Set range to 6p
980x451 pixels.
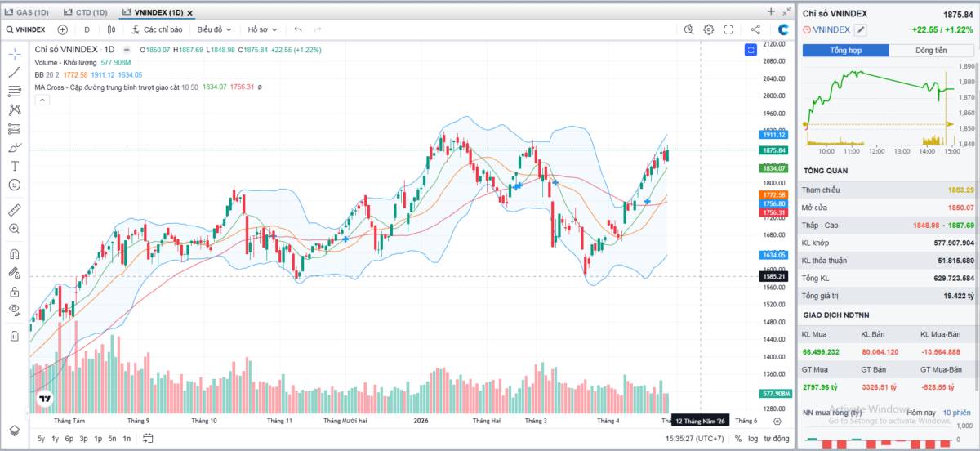click(x=69, y=439)
